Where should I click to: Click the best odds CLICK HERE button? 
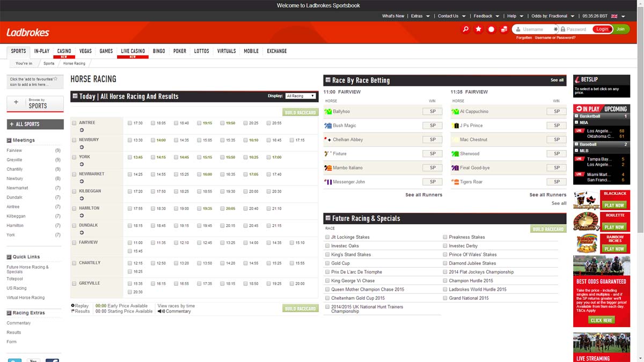tap(601, 320)
